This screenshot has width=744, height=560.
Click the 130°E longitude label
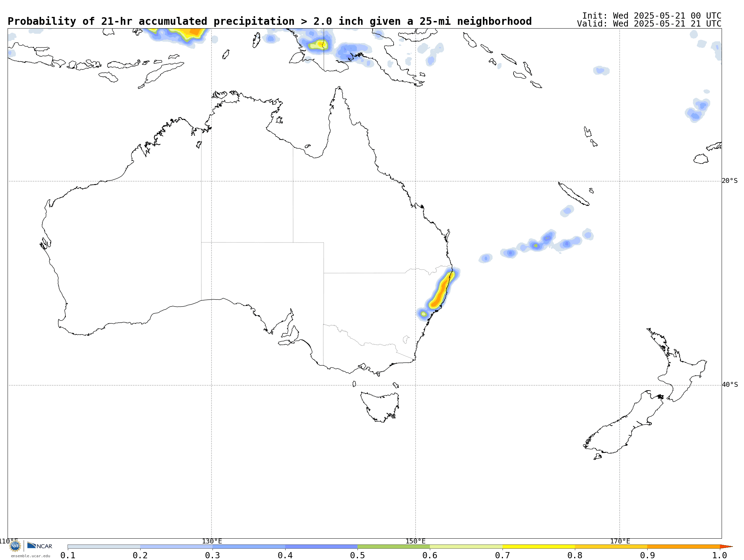coord(212,541)
